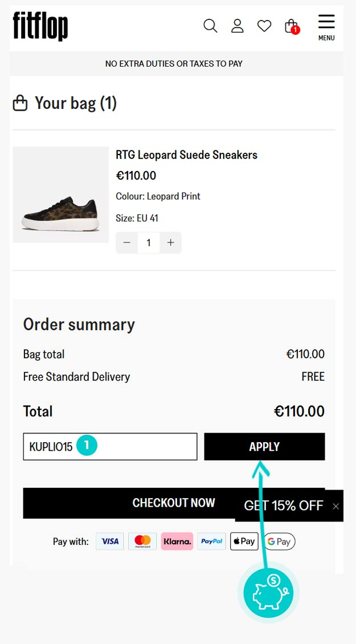Select PayPal payment icon
This screenshot has height=644, width=356.
tap(212, 541)
